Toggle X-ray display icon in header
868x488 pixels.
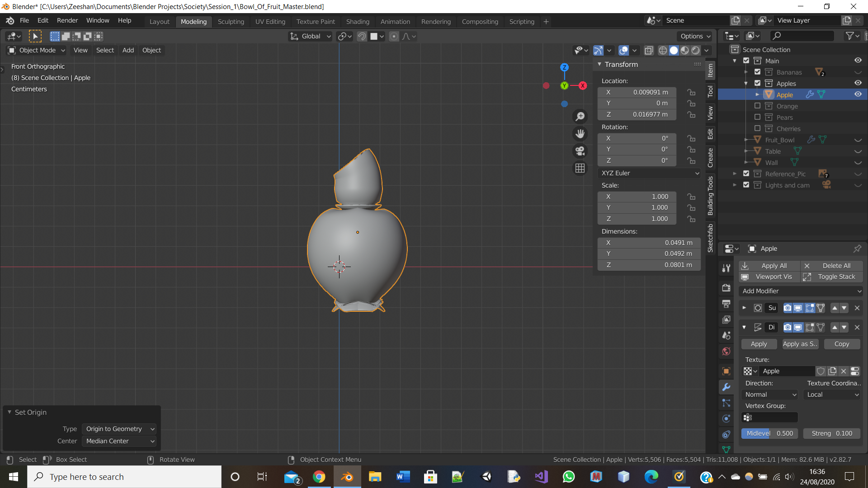649,50
